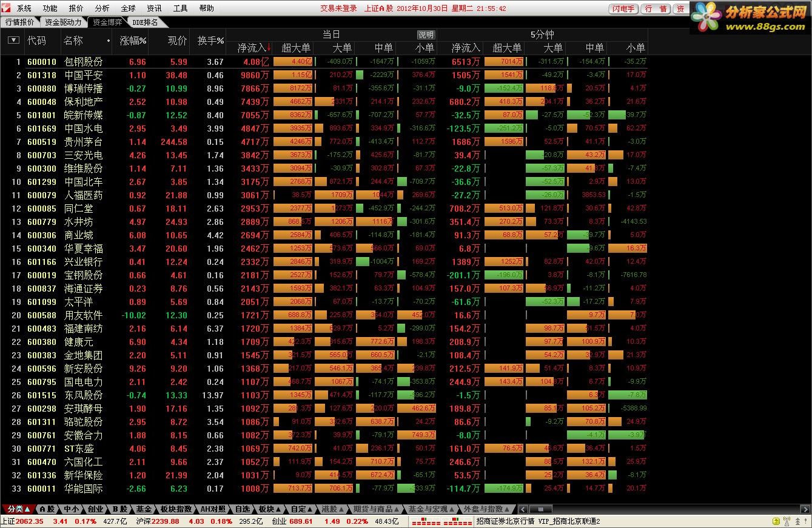812x528 pixels.
Task: Click the 创业 689.61 index in the status bar
Action: pyautogui.click(x=292, y=521)
